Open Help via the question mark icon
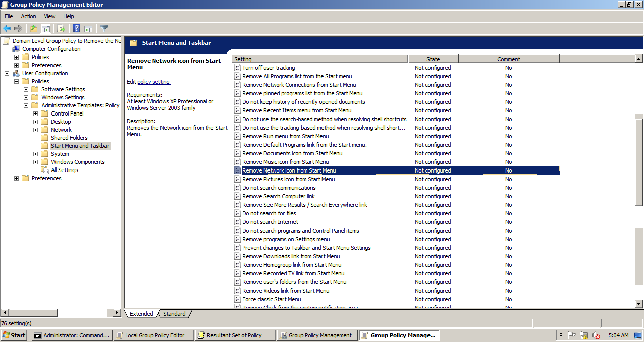The height and width of the screenshot is (342, 644). click(x=76, y=28)
